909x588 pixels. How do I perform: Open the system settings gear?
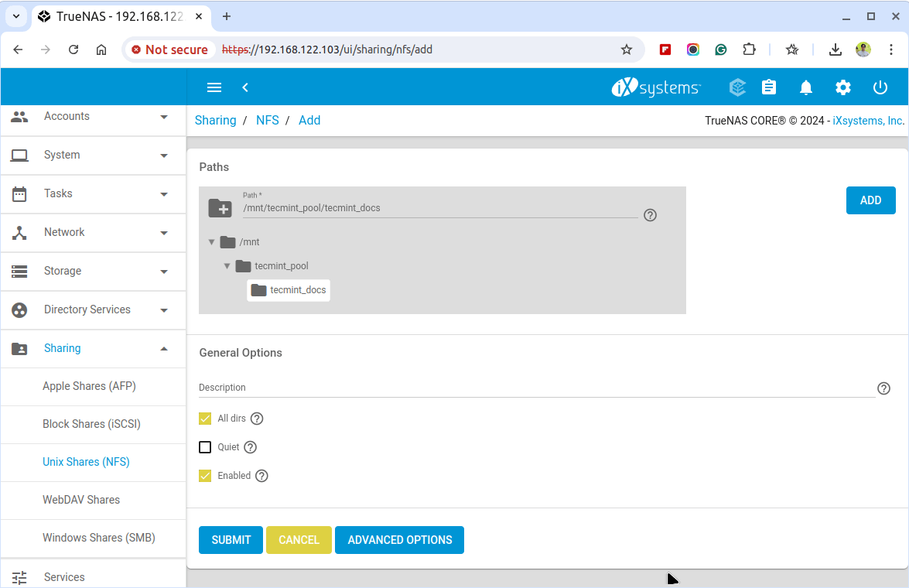[x=842, y=87]
